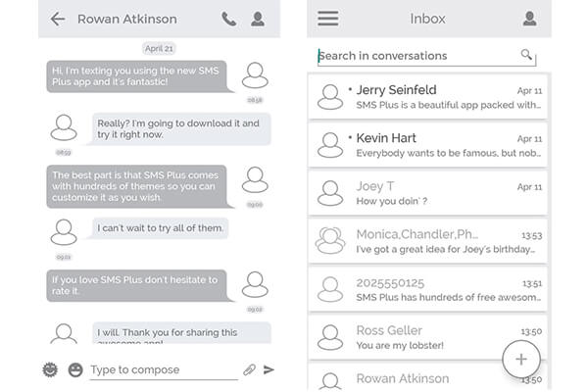Click preview 'I've got a great idea for Joey's birthday'
Viewport: 588px width, 392px height.
[x=446, y=250]
